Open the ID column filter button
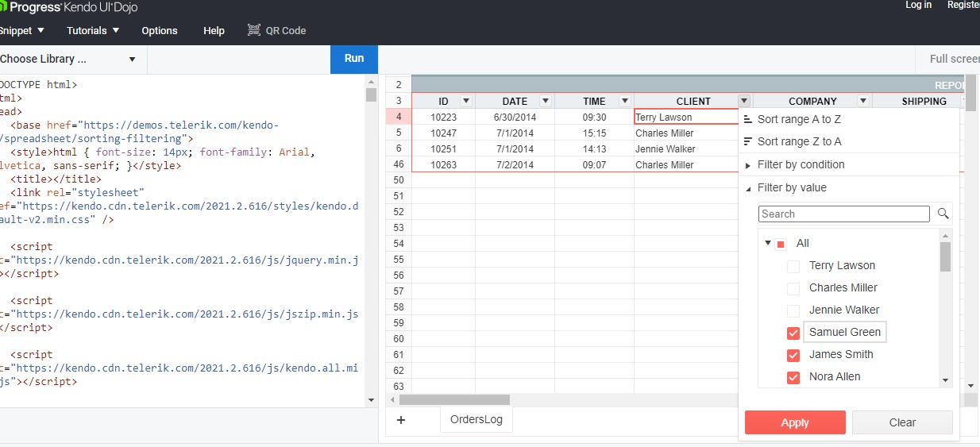 [x=466, y=101]
